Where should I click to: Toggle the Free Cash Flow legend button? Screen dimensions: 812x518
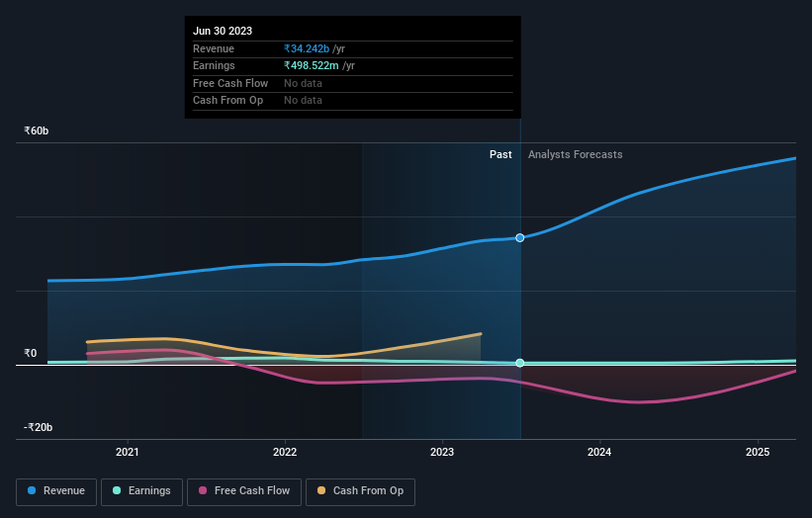(x=244, y=491)
